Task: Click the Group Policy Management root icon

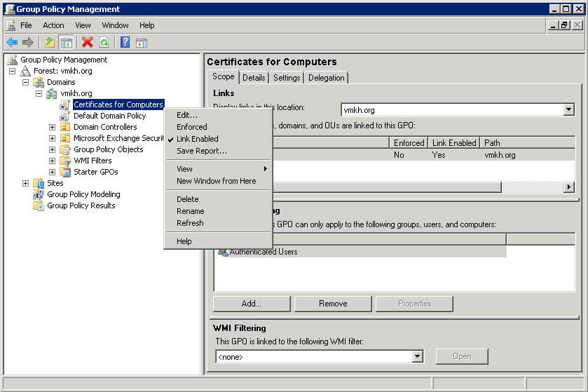Action: [x=13, y=60]
